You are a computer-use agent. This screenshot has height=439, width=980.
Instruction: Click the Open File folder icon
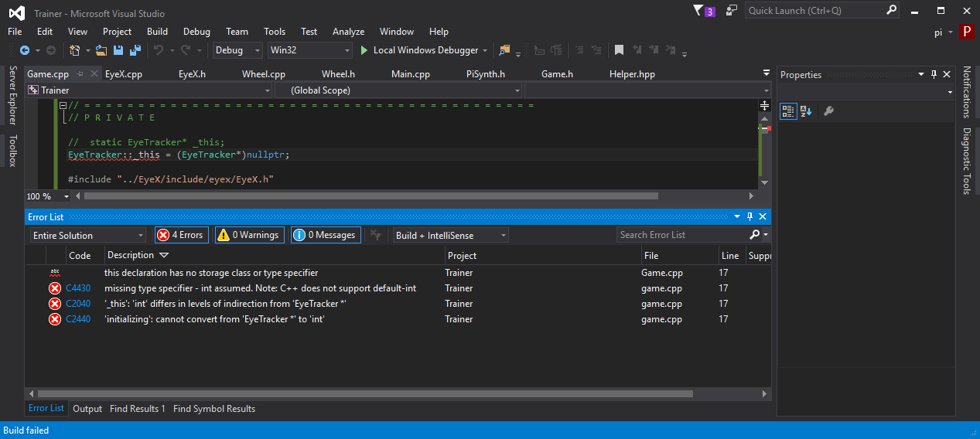coord(102,50)
